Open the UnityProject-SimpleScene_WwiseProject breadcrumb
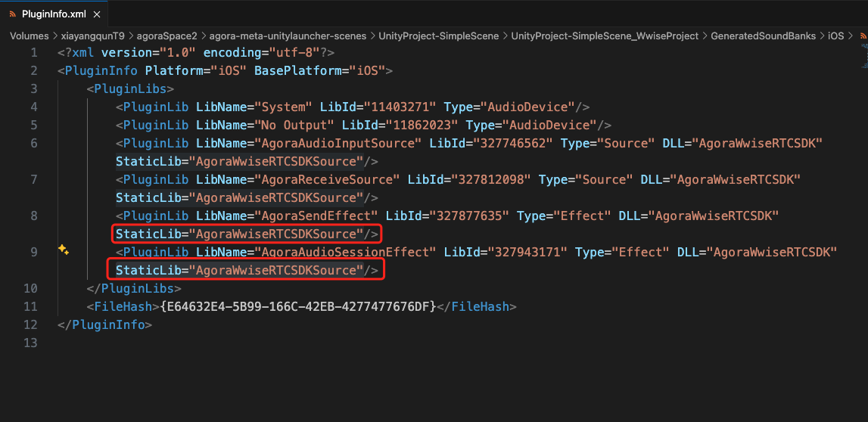The height and width of the screenshot is (422, 868). tap(605, 36)
